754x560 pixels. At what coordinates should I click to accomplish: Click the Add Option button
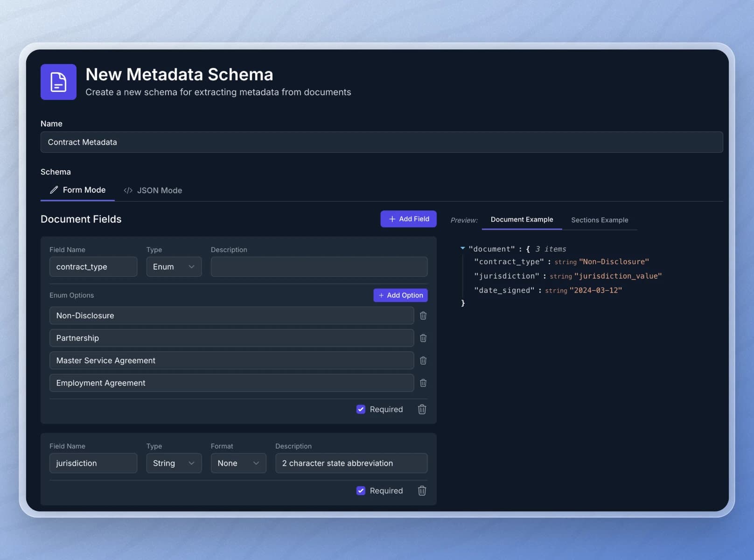(400, 295)
